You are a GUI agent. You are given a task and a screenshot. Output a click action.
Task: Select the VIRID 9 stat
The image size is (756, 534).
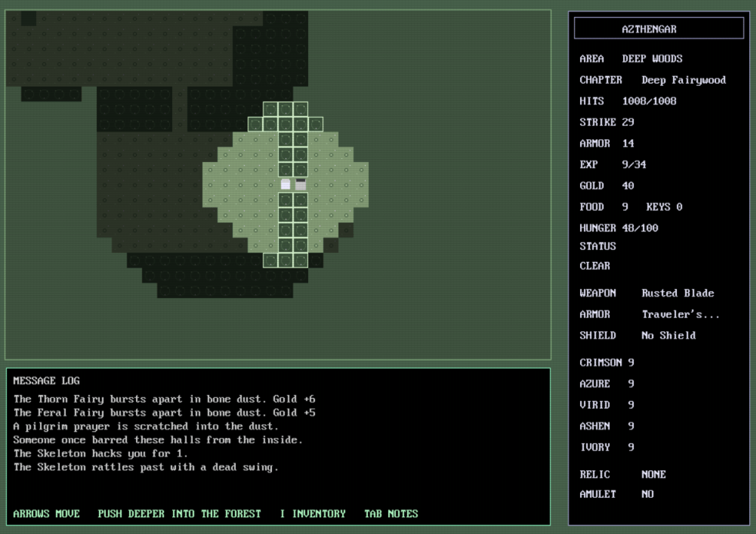(x=607, y=405)
